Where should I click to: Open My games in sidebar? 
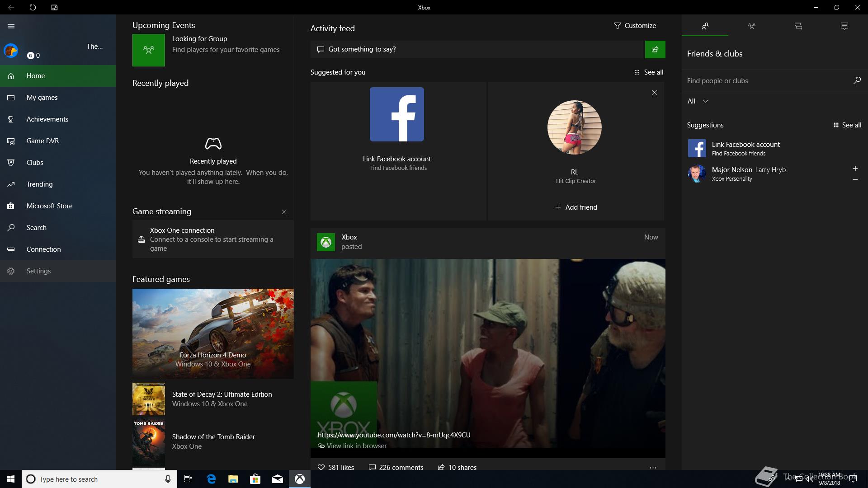[58, 98]
